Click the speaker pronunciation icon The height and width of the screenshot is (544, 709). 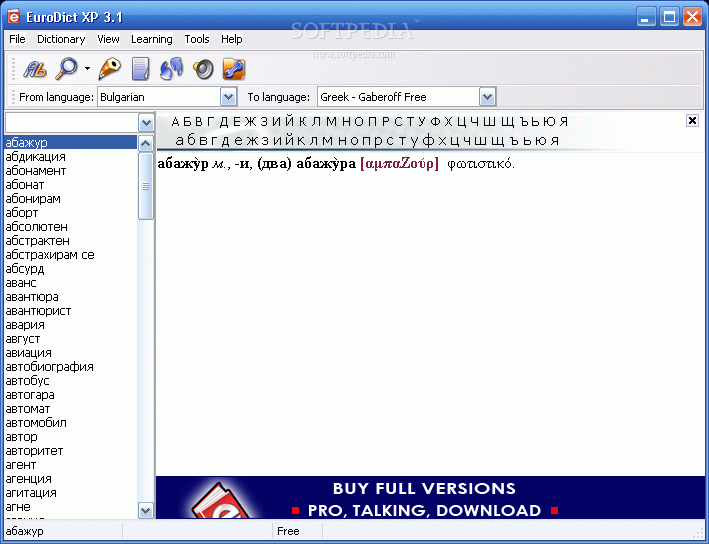[203, 69]
